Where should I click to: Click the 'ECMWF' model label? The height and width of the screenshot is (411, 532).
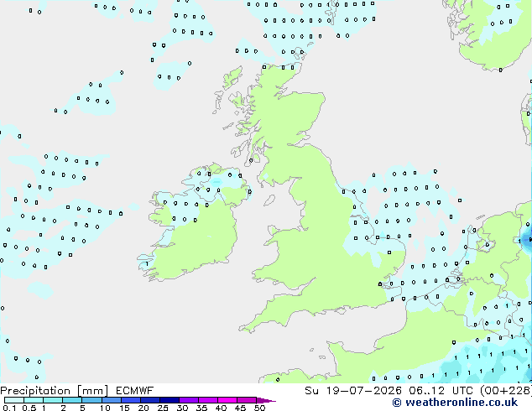tap(135, 391)
